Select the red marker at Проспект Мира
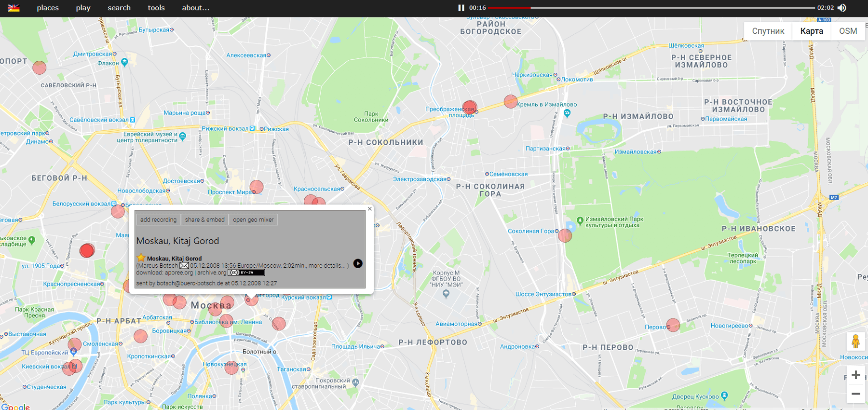The height and width of the screenshot is (410, 868). pos(257,187)
